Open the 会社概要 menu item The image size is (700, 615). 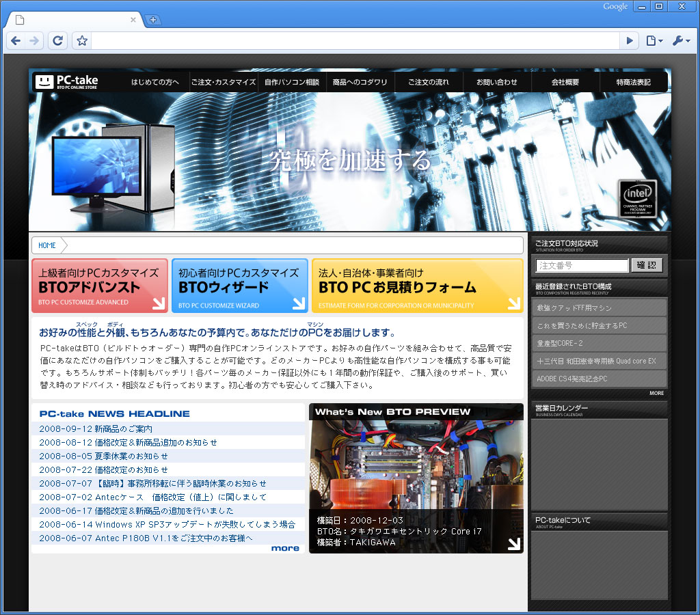(565, 82)
